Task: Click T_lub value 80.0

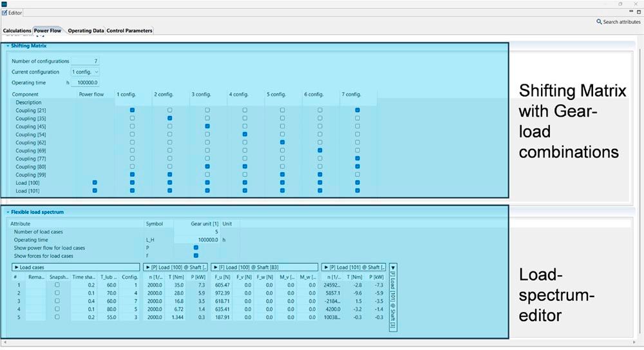Action: 111,309
